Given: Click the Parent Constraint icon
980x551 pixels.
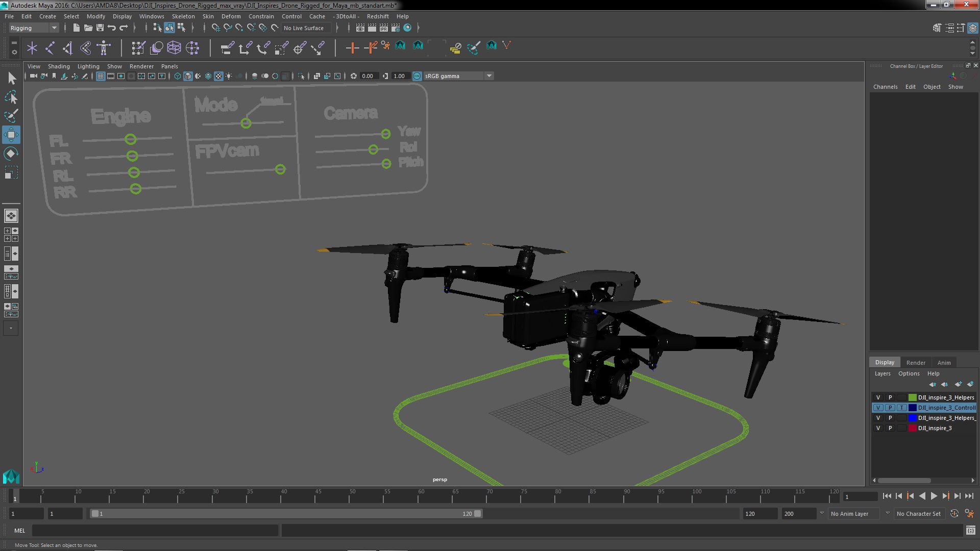Looking at the screenshot, I should (227, 48).
